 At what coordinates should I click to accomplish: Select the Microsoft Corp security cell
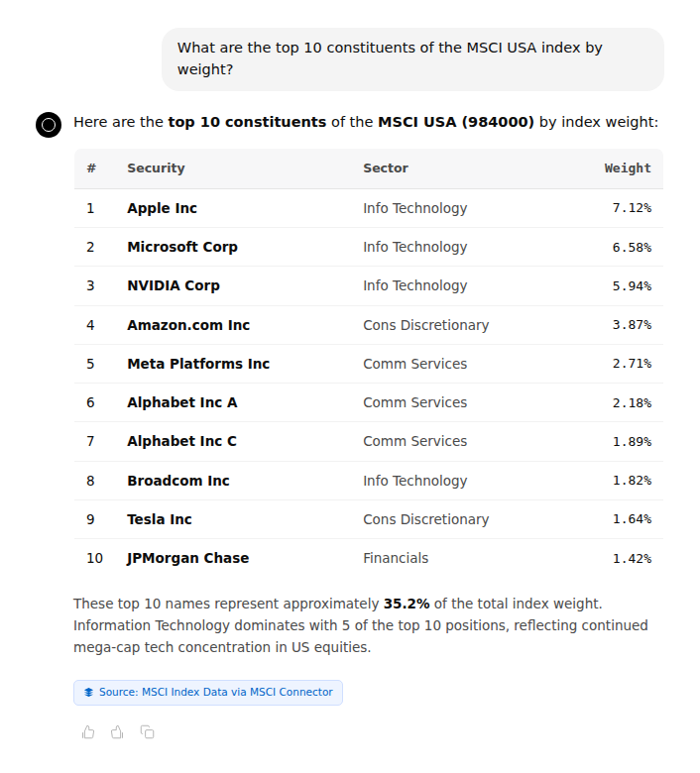pos(182,247)
